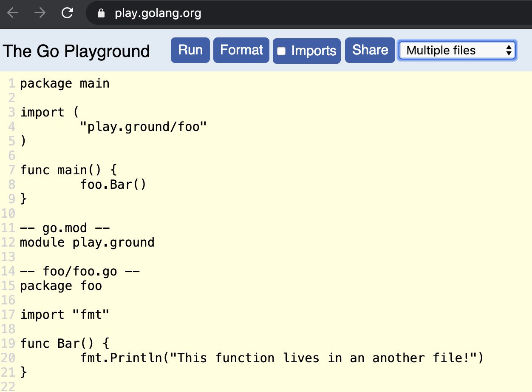Click the 'func Bar() {' line
Screen dimensions: 532x392
pos(65,344)
